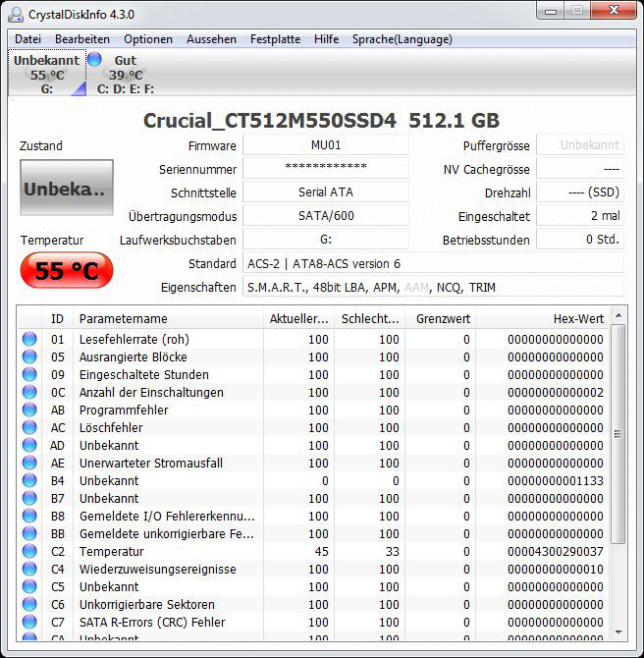Click the CrystalDiskInfo app icon in title bar
The height and width of the screenshot is (658, 644).
point(16,15)
